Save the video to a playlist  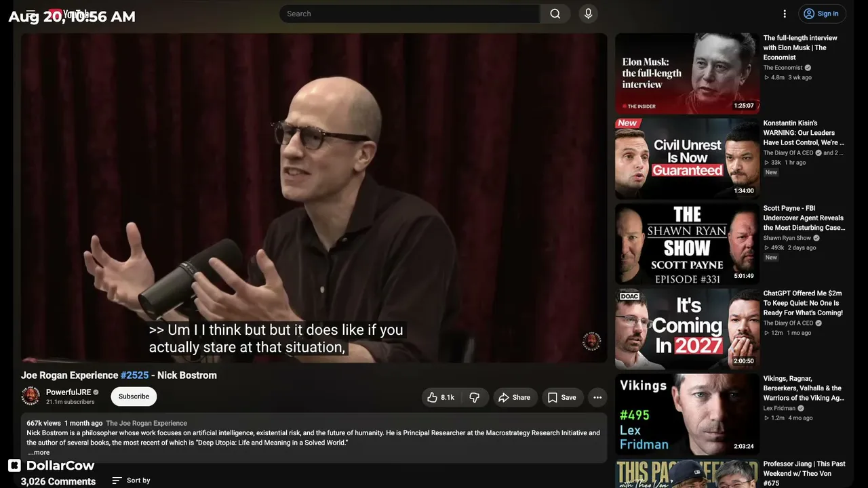[562, 397]
